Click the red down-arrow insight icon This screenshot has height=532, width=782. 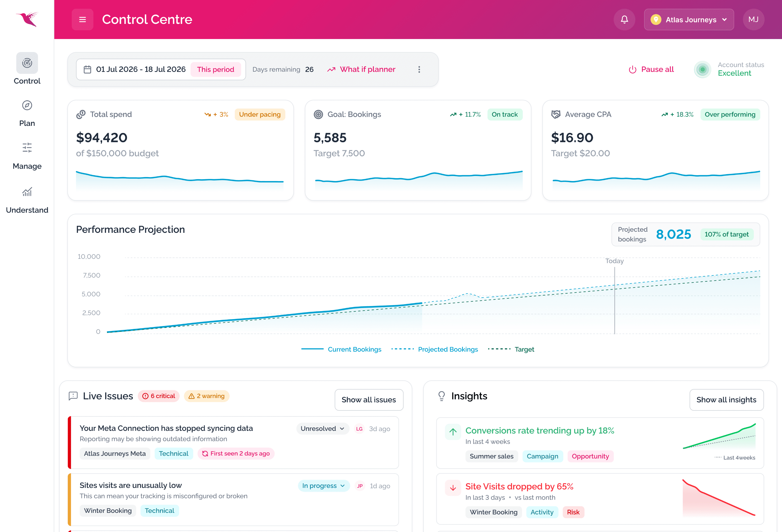click(453, 488)
